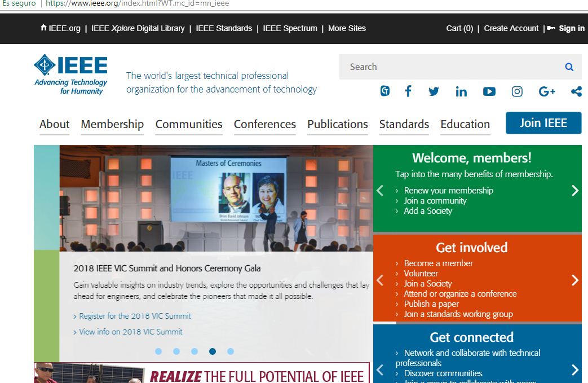Image resolution: width=588 pixels, height=383 pixels.
Task: Open the IEEE Collabratec social icon
Action: [384, 91]
